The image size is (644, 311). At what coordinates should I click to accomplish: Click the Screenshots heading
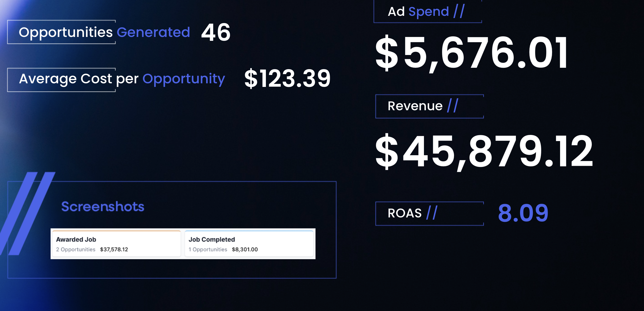[x=103, y=207]
